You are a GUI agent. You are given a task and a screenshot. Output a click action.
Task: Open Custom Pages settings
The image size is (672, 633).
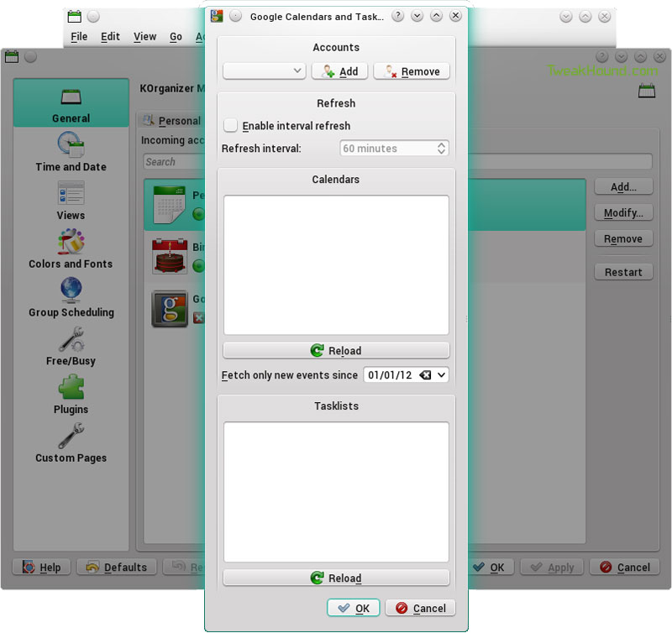(71, 442)
